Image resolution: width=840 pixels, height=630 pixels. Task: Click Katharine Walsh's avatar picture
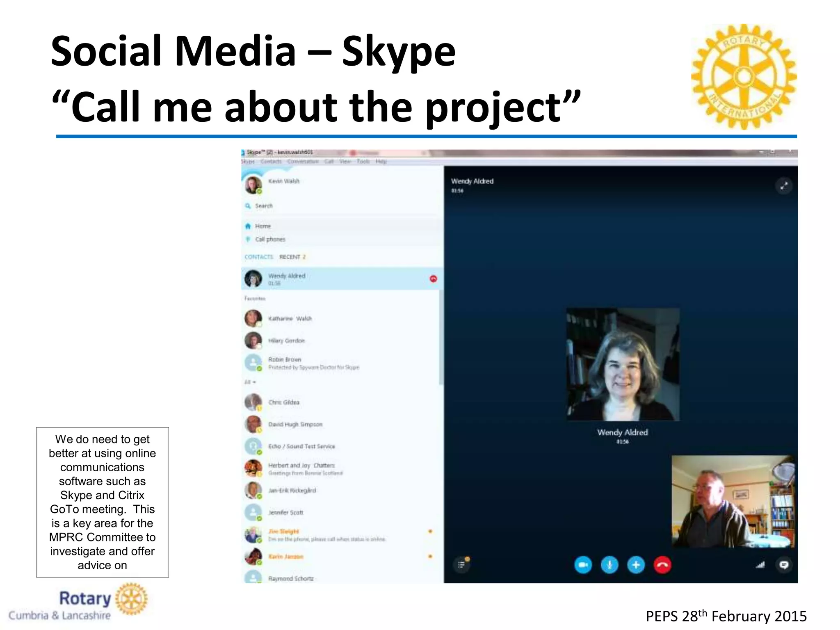(253, 319)
